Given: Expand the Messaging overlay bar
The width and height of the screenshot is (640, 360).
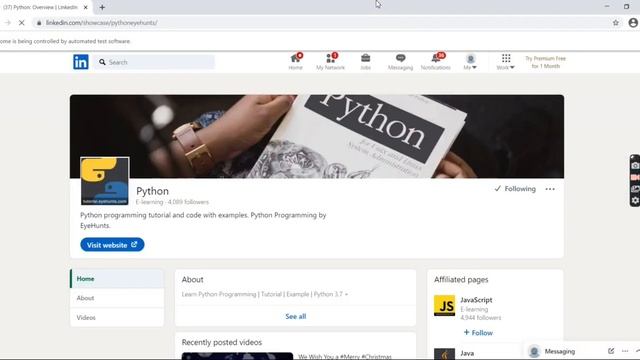Looking at the screenshot, I should [x=560, y=351].
